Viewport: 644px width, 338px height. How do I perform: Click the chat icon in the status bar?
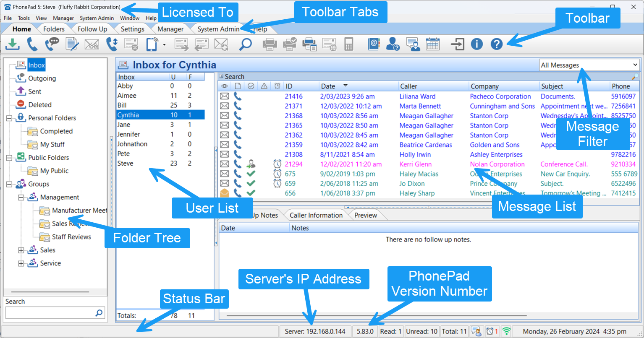[x=476, y=331]
